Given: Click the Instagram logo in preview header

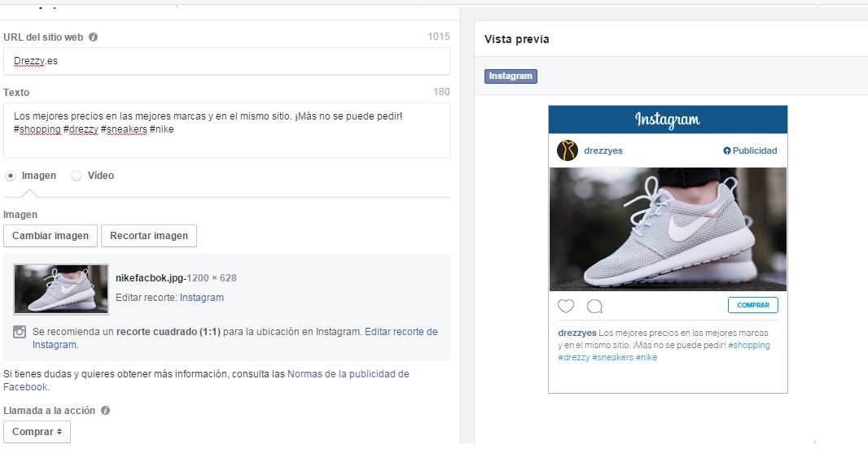Looking at the screenshot, I should click(667, 120).
